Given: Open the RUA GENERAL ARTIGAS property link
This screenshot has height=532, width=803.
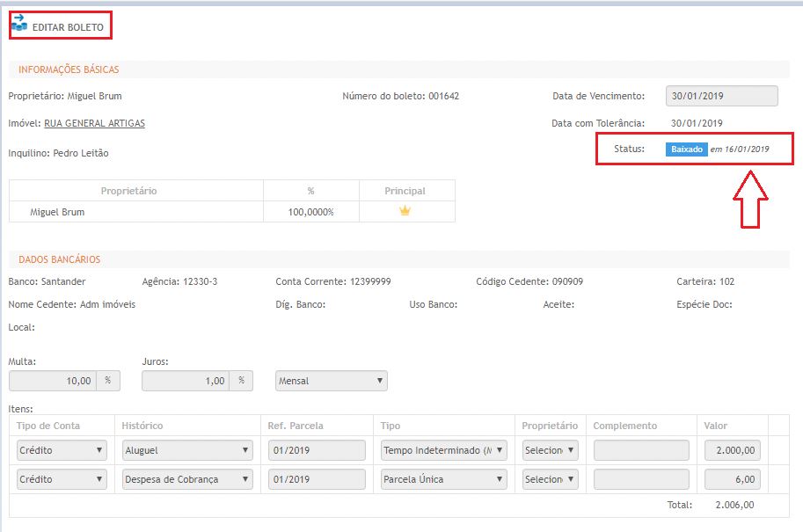Looking at the screenshot, I should (x=94, y=123).
